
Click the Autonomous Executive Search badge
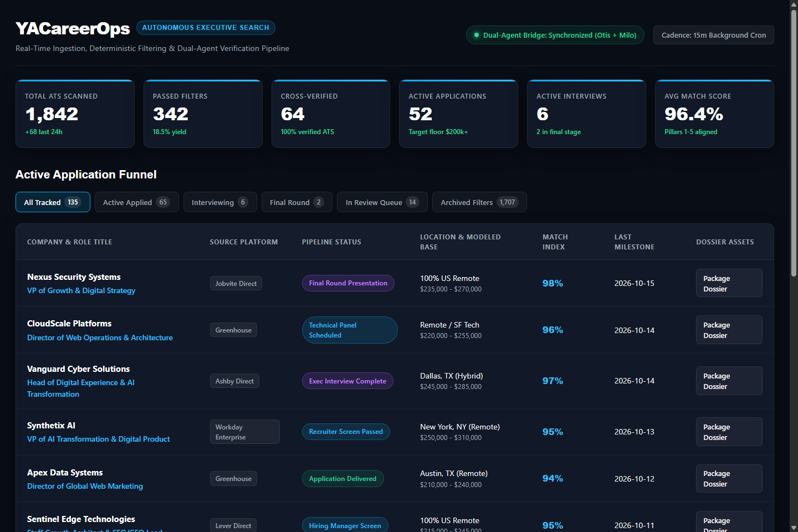click(206, 28)
